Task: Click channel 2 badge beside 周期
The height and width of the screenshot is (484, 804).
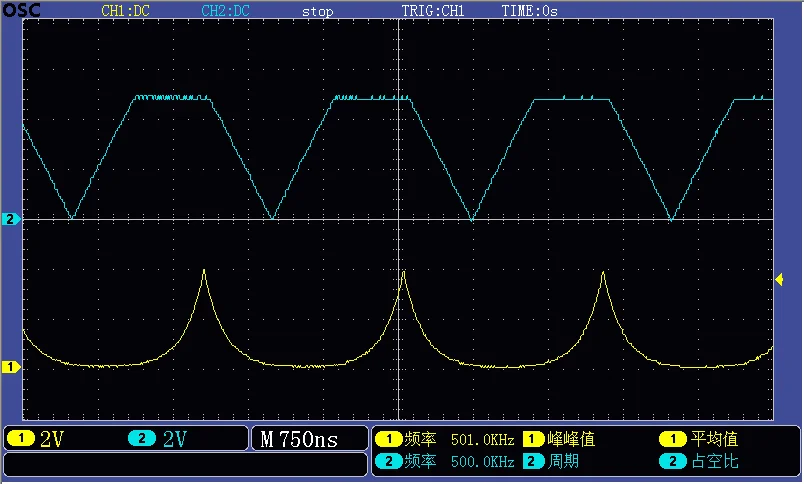Action: point(533,461)
